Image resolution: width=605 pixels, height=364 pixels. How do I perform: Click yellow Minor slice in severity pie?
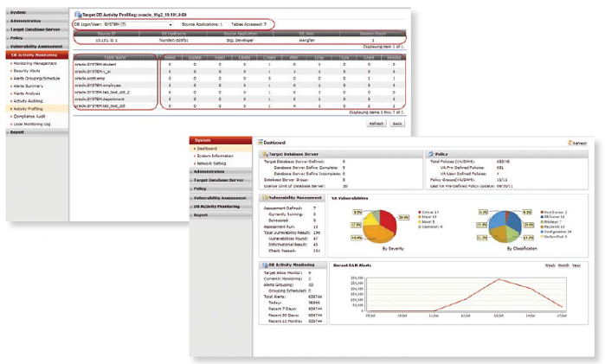click(370, 218)
